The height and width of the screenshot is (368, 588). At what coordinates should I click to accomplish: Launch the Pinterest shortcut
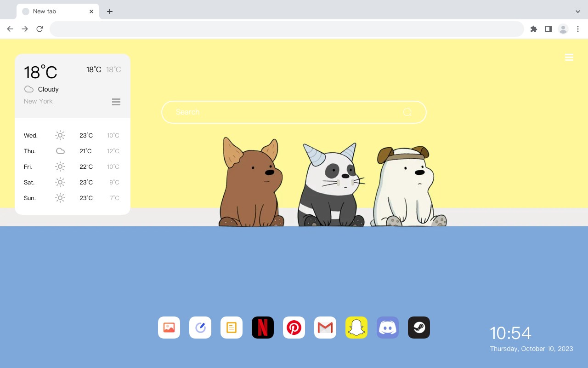tap(294, 328)
